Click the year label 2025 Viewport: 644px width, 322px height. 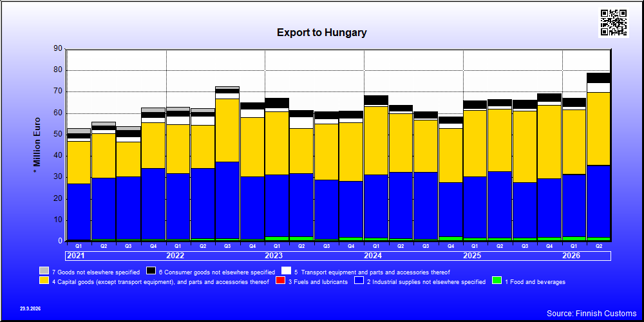coord(472,256)
